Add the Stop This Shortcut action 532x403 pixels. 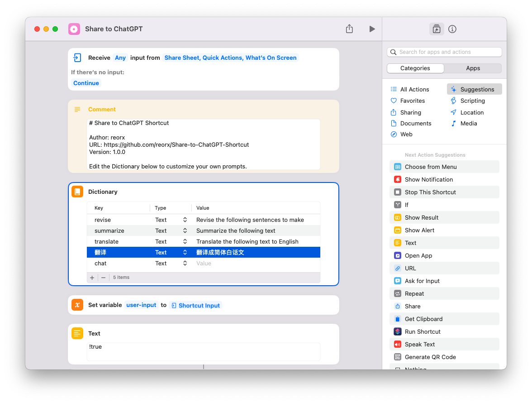[444, 192]
